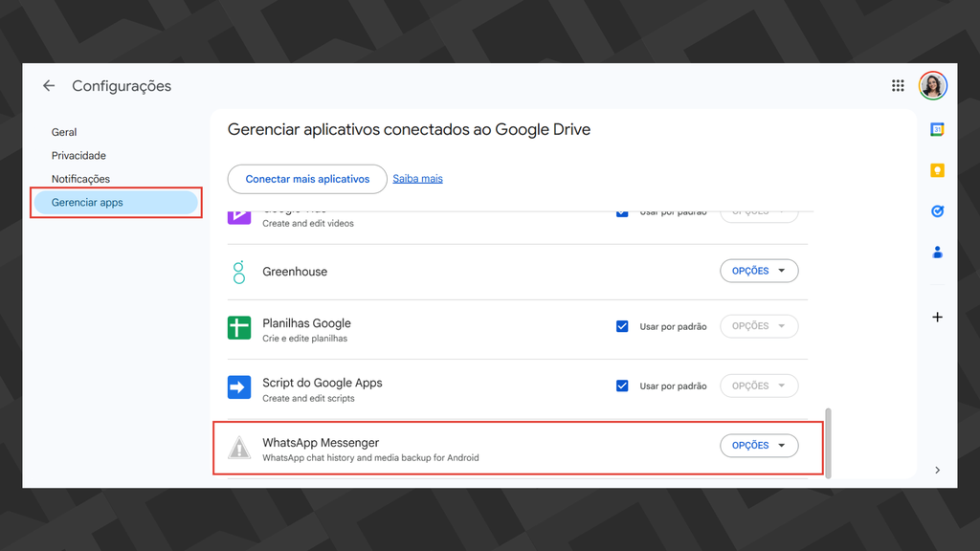Open the OPÇÕES dropdown for WhatsApp Messenger

[759, 446]
